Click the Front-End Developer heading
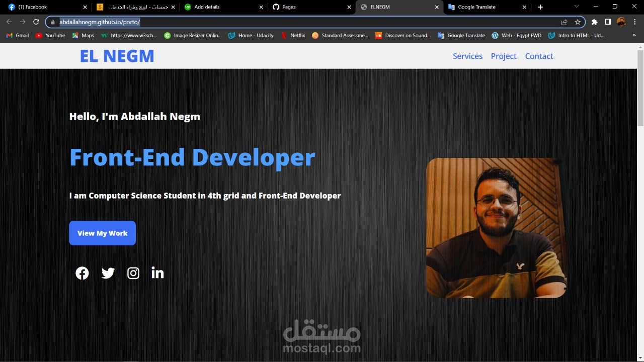Screen dimensions: 644x362 point(192,157)
